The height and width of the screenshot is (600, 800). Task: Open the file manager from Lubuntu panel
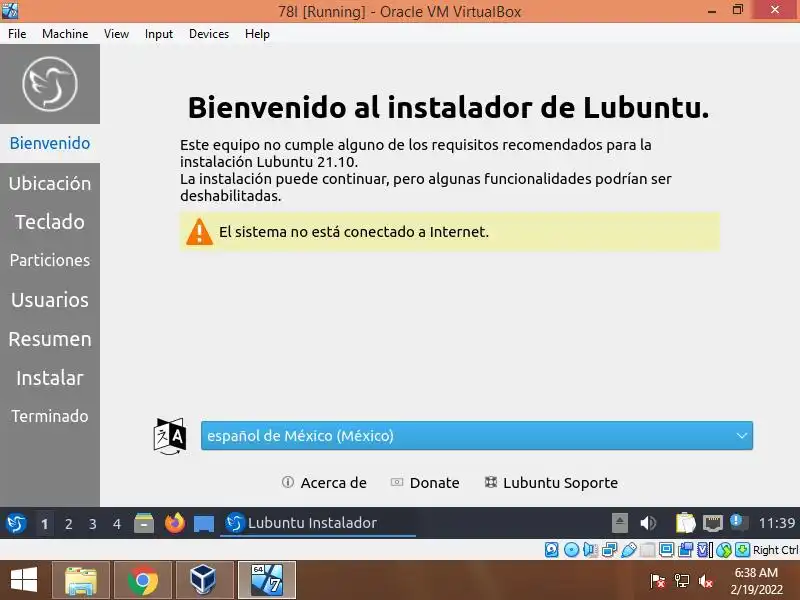144,523
